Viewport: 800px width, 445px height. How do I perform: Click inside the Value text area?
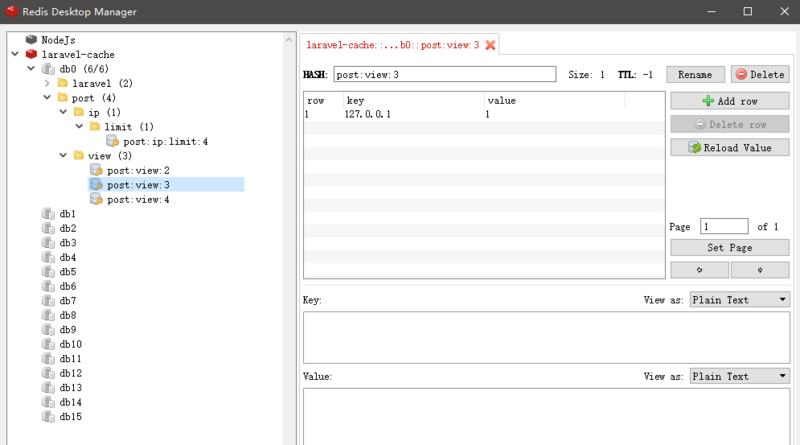(x=546, y=416)
